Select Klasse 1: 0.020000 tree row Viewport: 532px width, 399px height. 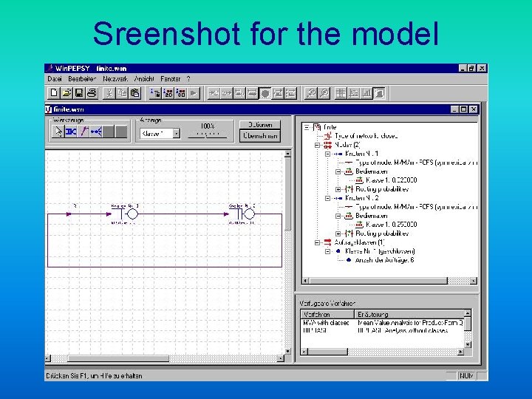391,180
